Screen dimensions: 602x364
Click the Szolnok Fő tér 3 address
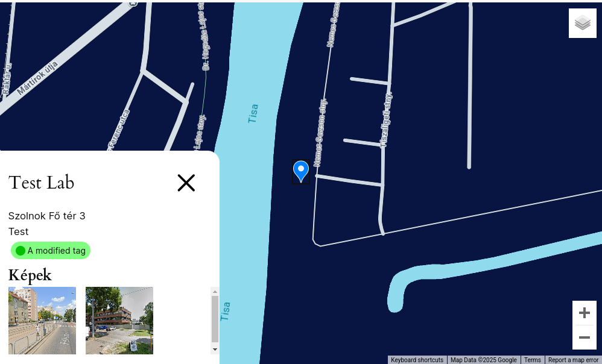47,216
